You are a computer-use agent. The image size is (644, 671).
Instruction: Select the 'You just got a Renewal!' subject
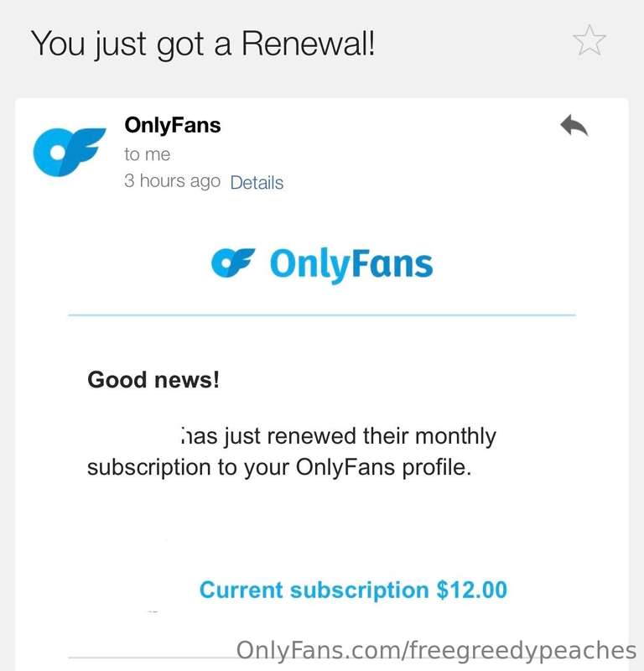(x=203, y=44)
